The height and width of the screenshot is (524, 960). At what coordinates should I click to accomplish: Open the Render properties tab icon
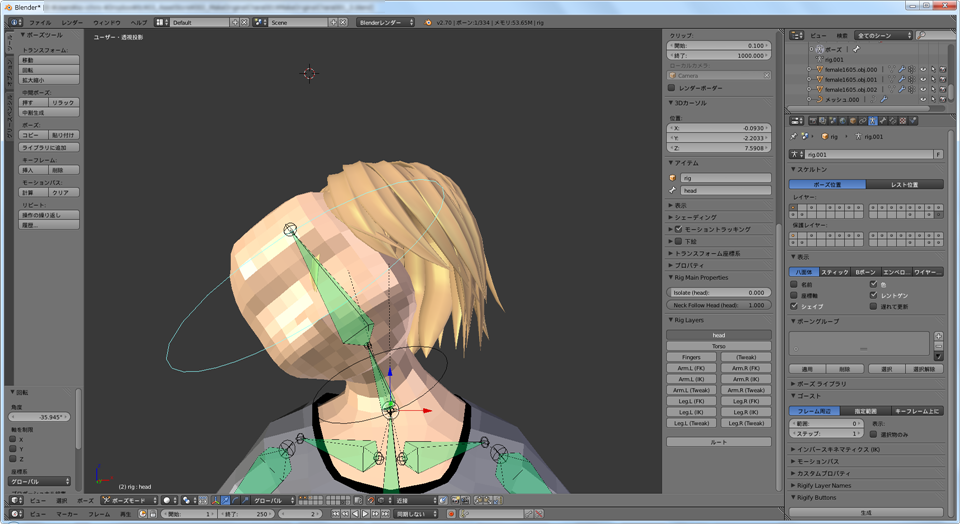[x=813, y=121]
